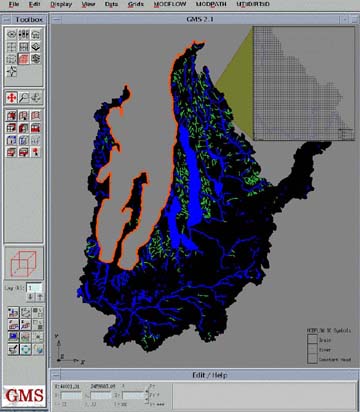The image size is (360, 412).
Task: Open the Grids menu
Action: 136,4
